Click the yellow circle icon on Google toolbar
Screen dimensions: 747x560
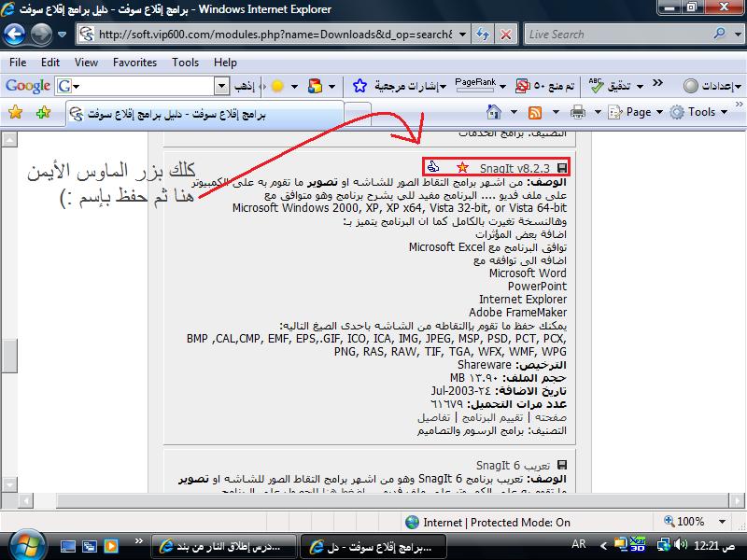tap(277, 86)
